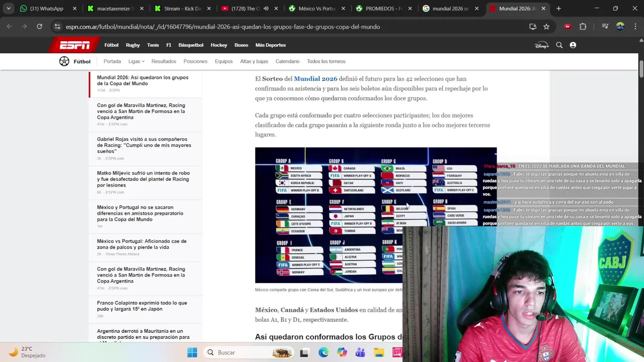Open the Windows Start button

pyautogui.click(x=192, y=352)
